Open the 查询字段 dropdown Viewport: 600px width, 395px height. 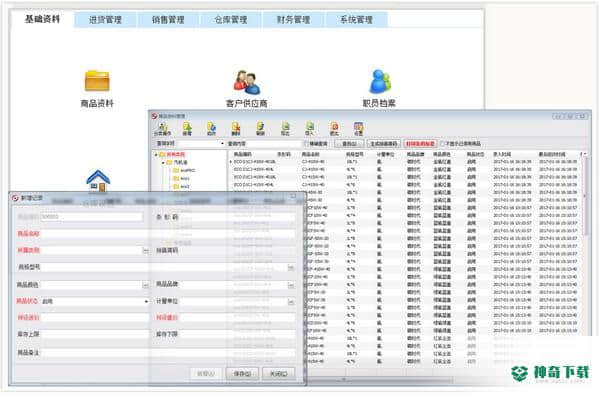click(222, 144)
